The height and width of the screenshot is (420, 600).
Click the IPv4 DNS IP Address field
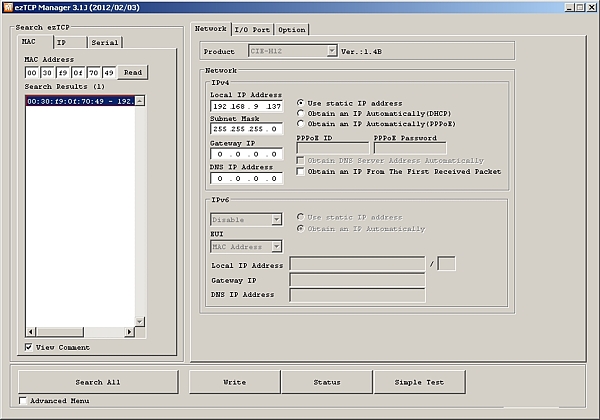point(247,179)
